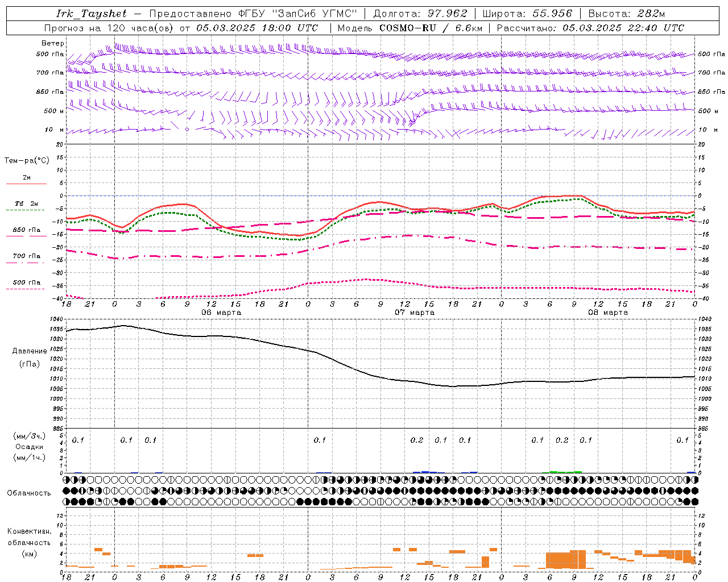The height and width of the screenshot is (582, 728).
Task: Click the 0.2 precipitation value above green bar
Action: [x=562, y=440]
